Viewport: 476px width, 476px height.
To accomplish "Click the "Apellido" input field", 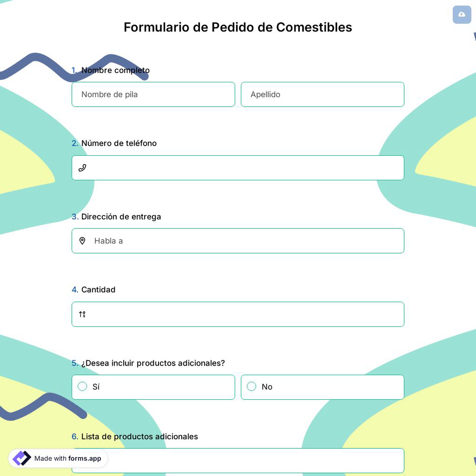I will point(322,94).
